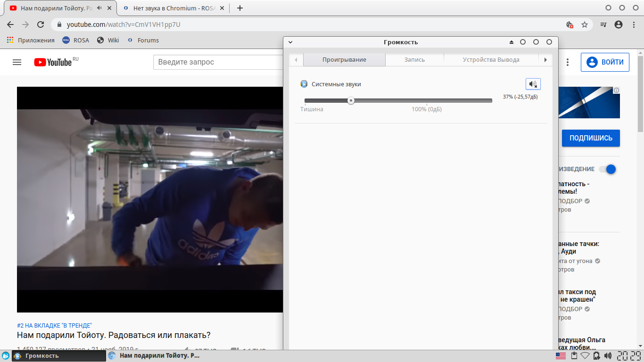Switch to Устройства Вывода tab
Screen dimensions: 644x362
[491, 60]
